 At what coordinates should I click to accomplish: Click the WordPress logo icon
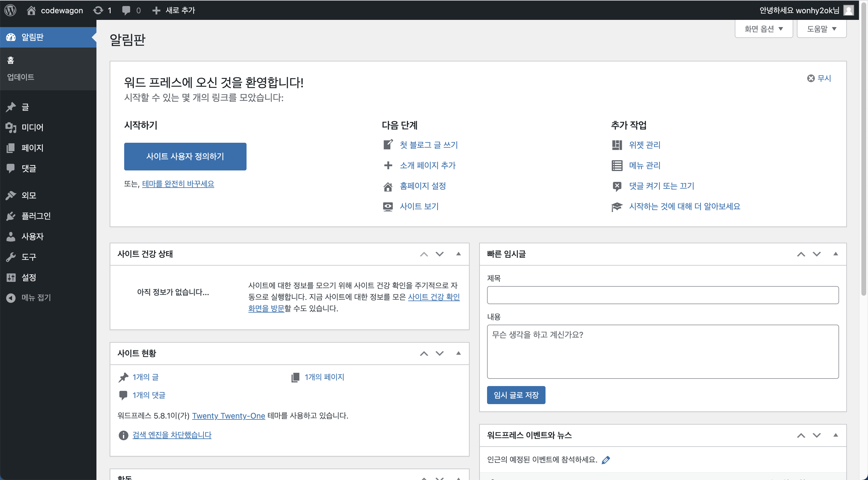click(11, 10)
